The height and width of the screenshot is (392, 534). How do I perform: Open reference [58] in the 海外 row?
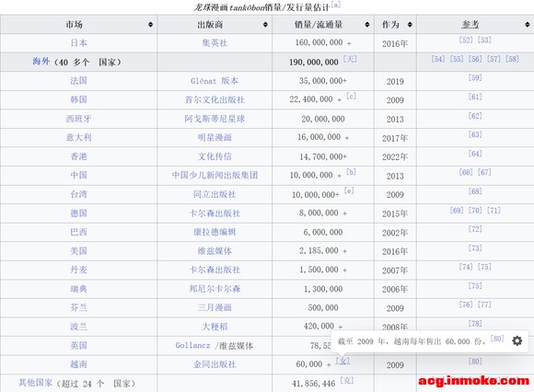pyautogui.click(x=512, y=59)
